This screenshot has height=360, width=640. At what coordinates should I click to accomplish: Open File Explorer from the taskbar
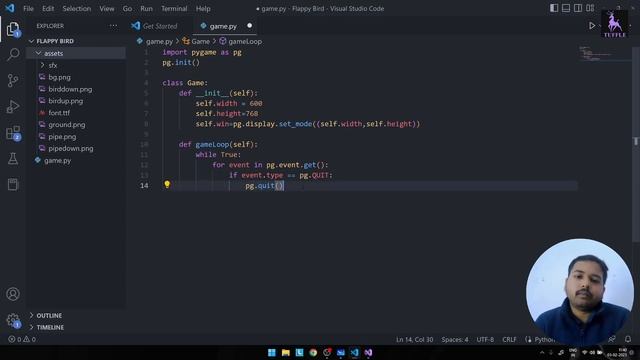coord(286,353)
